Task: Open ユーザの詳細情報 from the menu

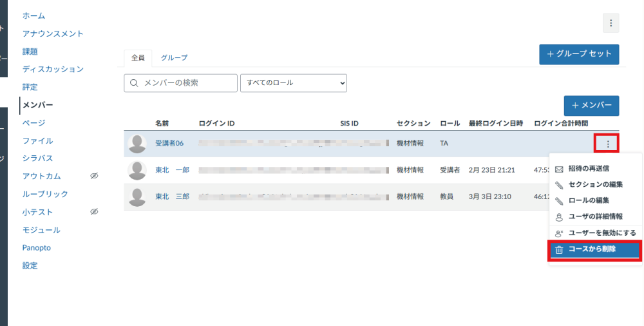Action: click(x=595, y=216)
